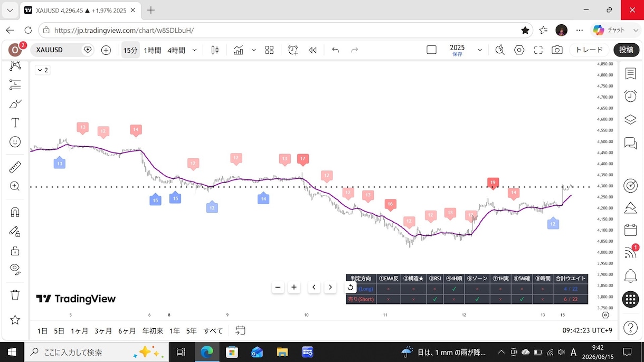Expand the indicators favorites dropdown arrow

coord(254,50)
